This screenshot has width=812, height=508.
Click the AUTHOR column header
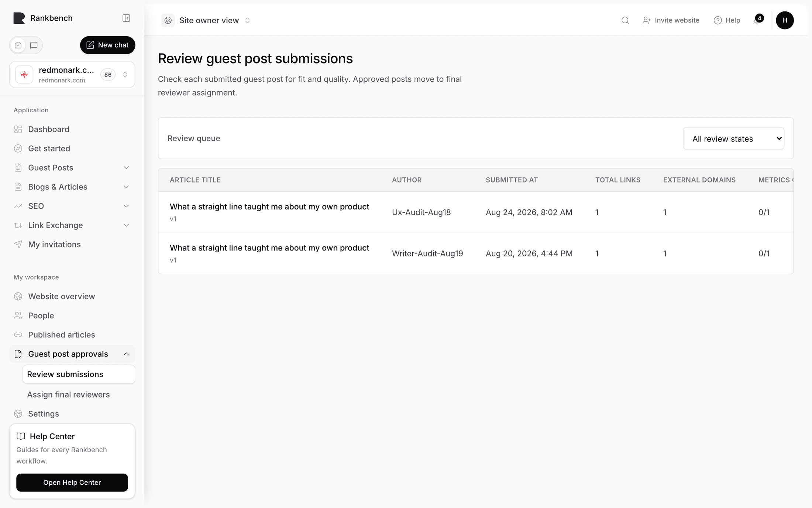point(407,180)
